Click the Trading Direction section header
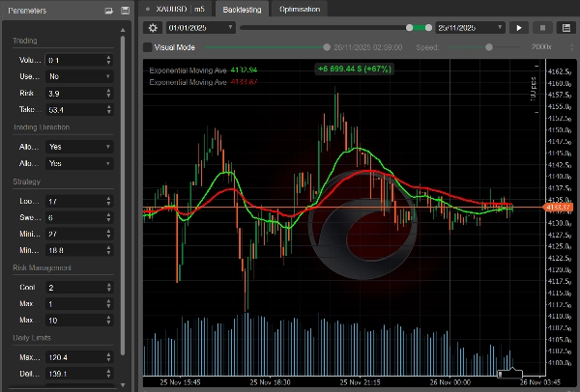The image size is (580, 392). tap(42, 127)
